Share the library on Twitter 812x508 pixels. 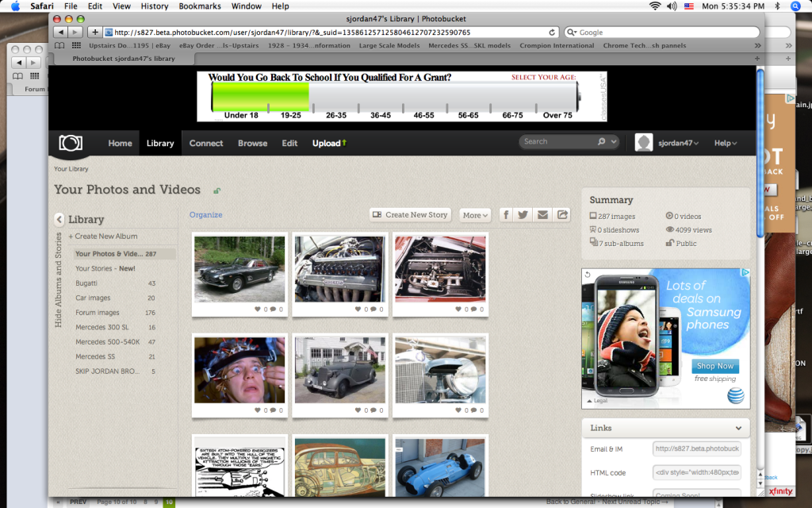pyautogui.click(x=523, y=214)
